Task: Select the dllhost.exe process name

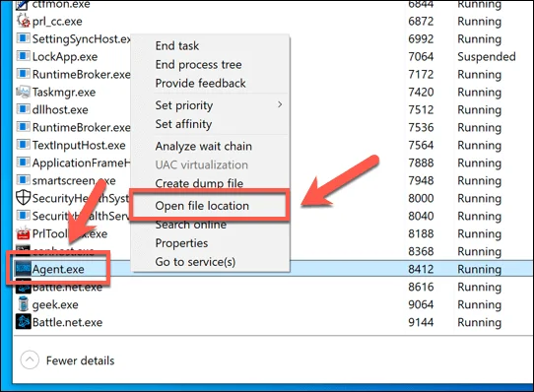Action: [60, 110]
